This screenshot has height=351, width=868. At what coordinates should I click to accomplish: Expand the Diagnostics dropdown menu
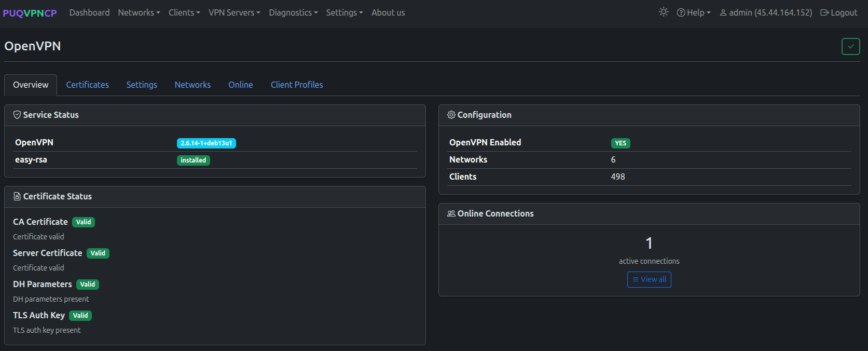tap(293, 12)
